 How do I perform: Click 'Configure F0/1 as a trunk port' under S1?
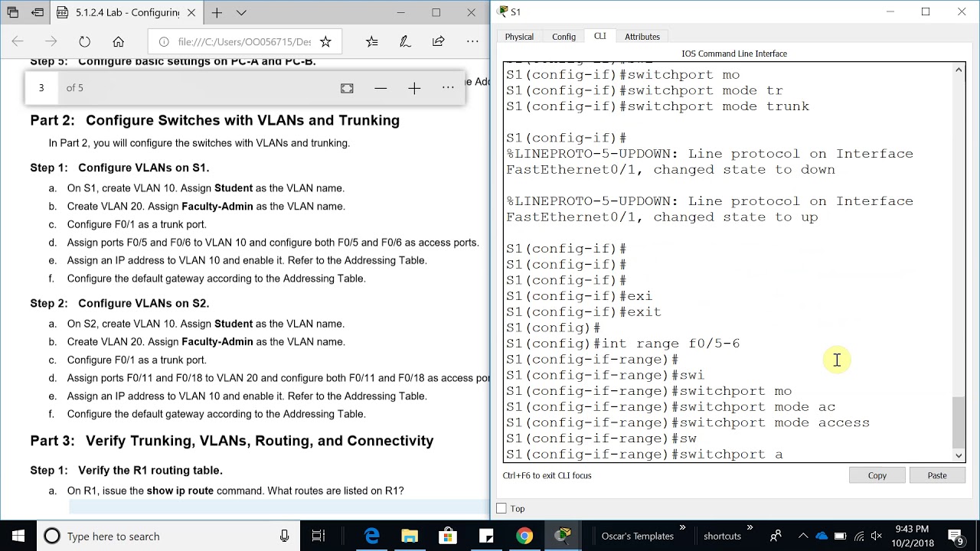tap(136, 224)
